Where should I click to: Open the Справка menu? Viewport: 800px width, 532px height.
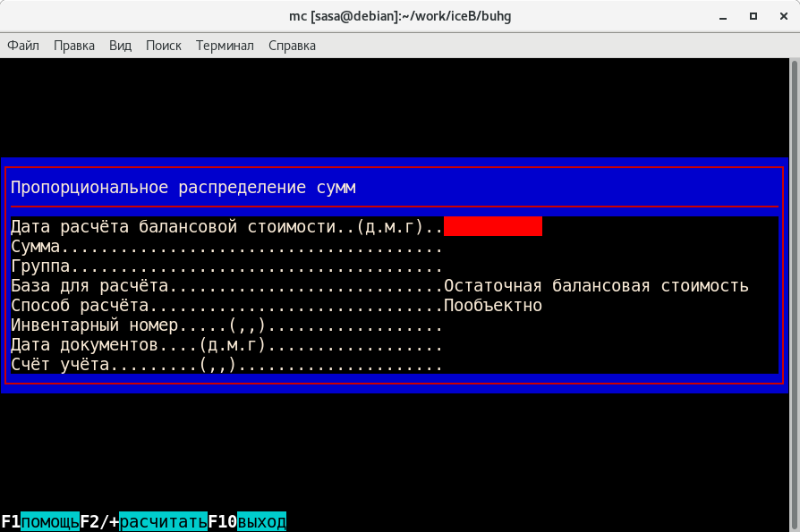(292, 46)
